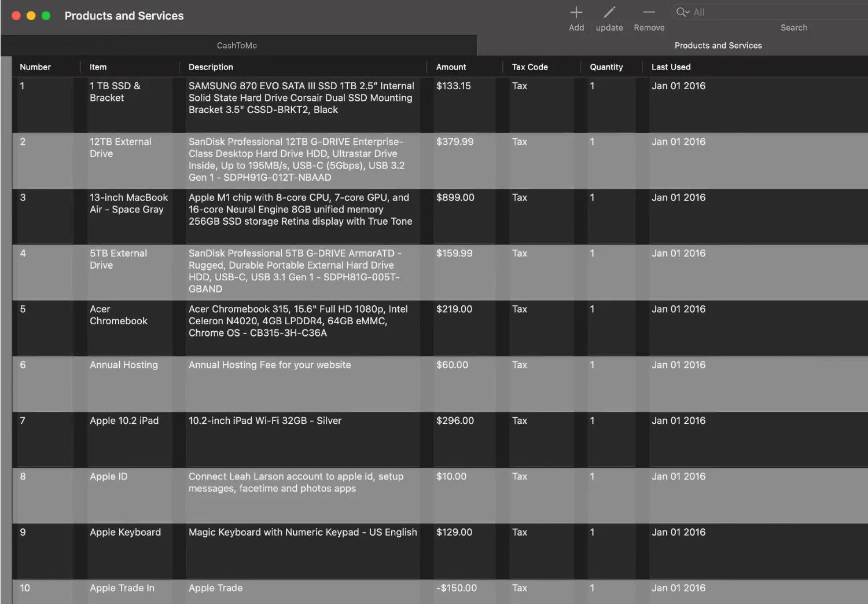
Task: Switch to the CashToMe tab
Action: tap(237, 46)
